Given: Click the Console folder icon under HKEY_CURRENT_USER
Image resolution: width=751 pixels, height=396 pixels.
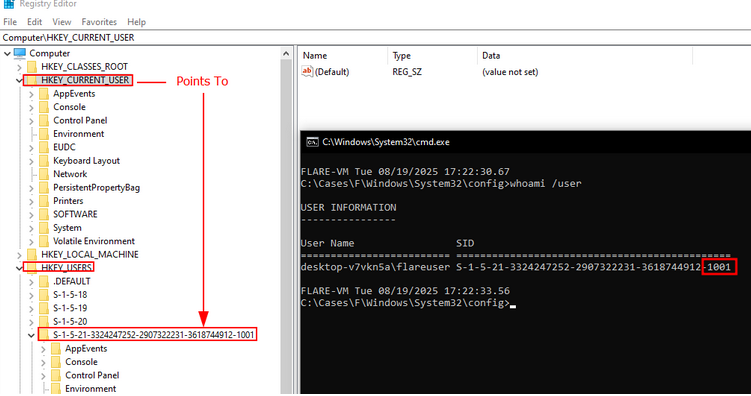Looking at the screenshot, I should [x=44, y=107].
